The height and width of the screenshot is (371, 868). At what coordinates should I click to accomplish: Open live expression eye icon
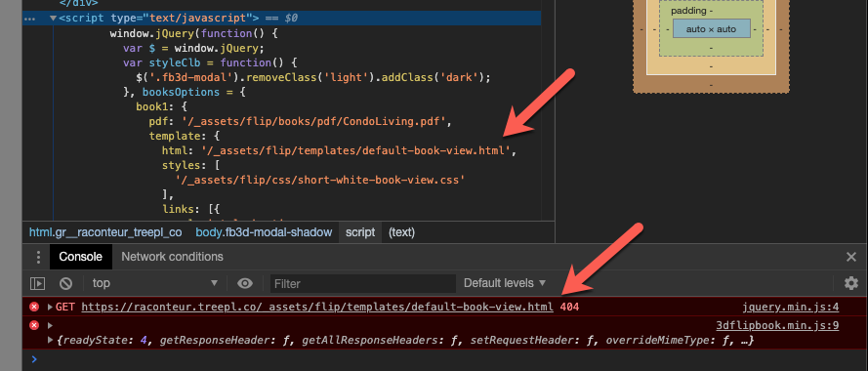[245, 283]
